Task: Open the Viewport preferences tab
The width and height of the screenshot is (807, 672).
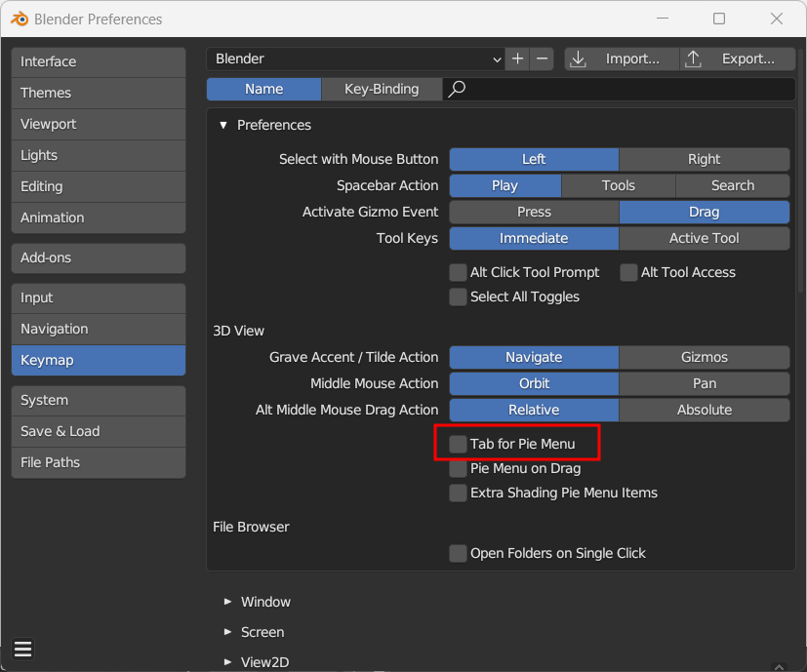Action: (x=99, y=124)
